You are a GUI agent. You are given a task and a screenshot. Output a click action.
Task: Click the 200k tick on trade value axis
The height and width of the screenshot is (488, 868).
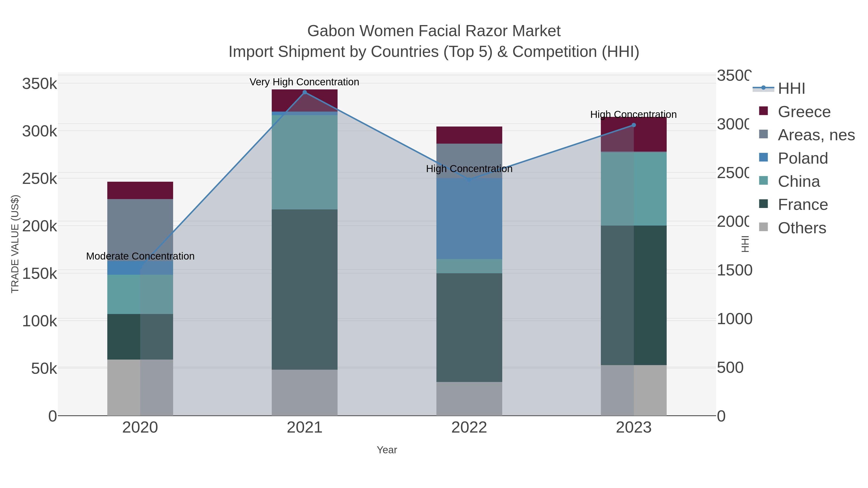(40, 226)
